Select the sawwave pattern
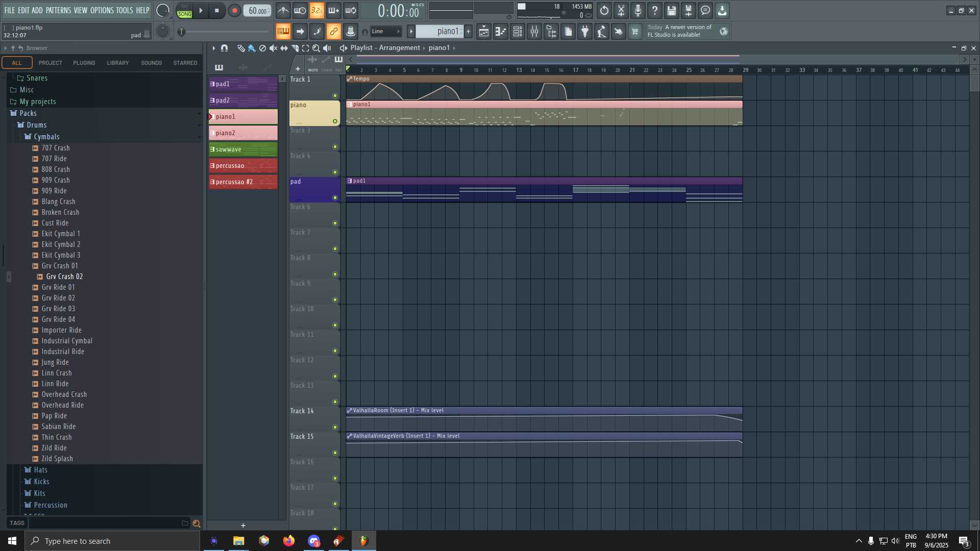 pyautogui.click(x=243, y=149)
